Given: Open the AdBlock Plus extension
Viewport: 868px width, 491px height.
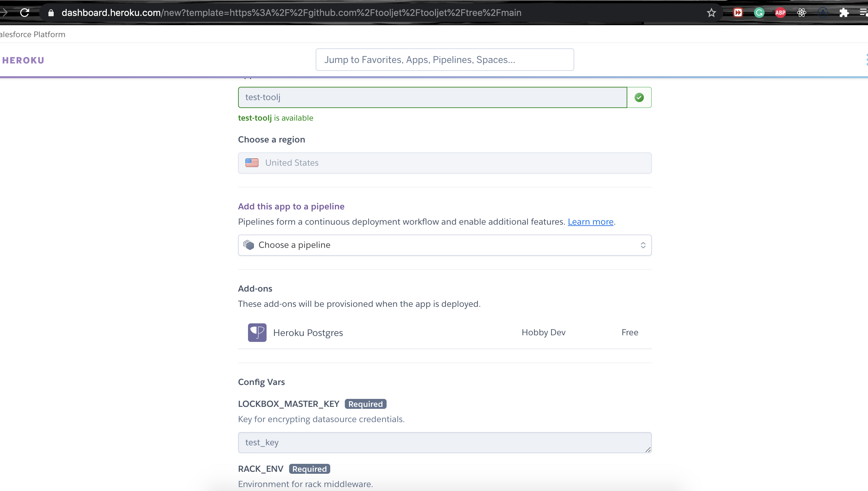Looking at the screenshot, I should point(780,13).
